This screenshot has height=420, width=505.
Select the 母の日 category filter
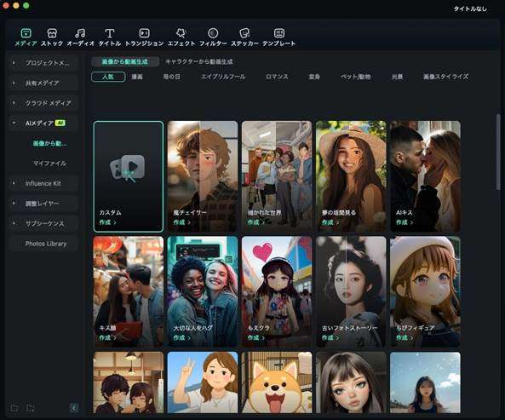172,77
